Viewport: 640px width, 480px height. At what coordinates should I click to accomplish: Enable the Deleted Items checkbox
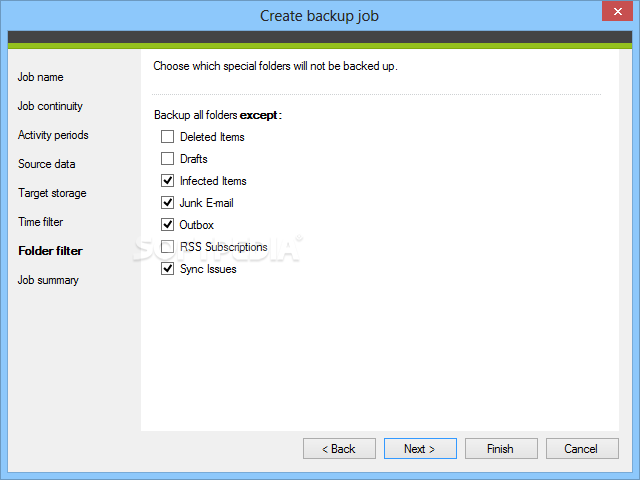[168, 137]
